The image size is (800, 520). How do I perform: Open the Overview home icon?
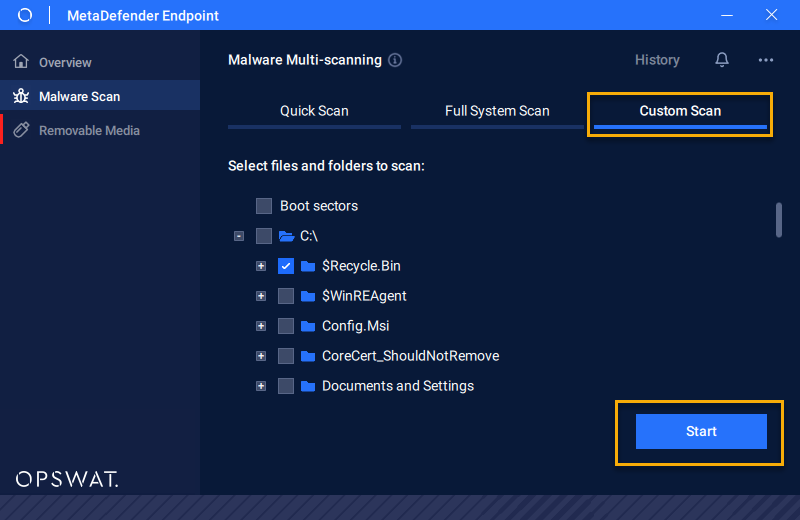(21, 61)
